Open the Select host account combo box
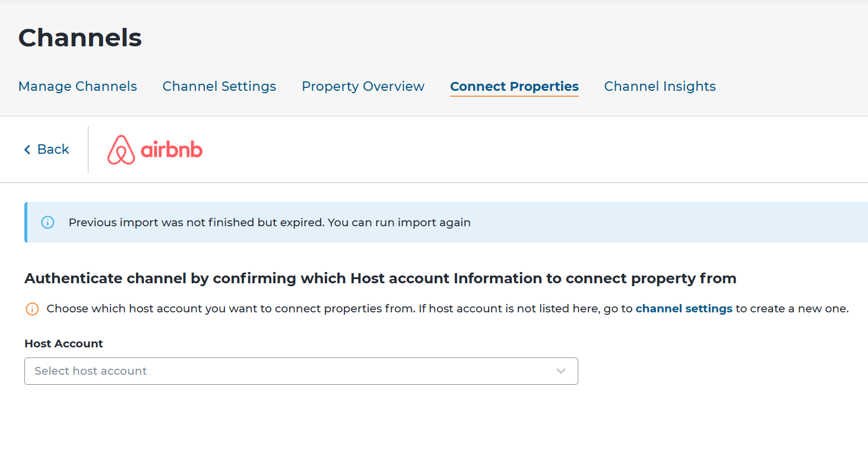 click(300, 371)
